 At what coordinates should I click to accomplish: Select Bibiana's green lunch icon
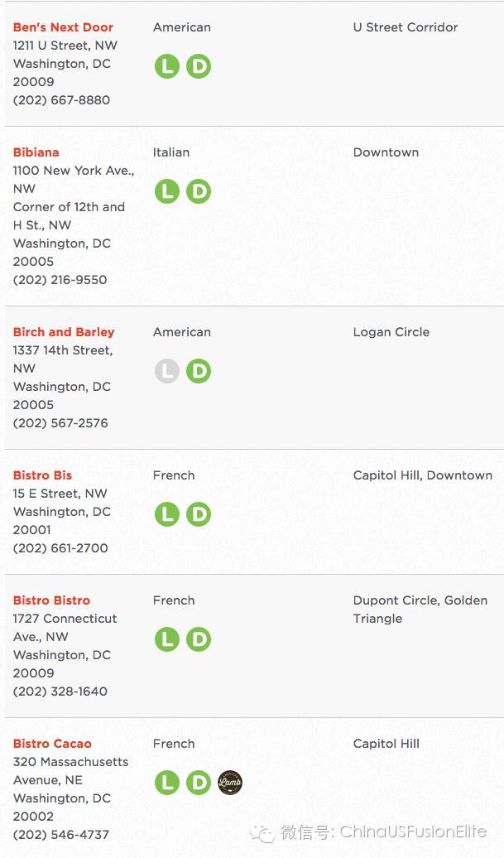tap(167, 191)
